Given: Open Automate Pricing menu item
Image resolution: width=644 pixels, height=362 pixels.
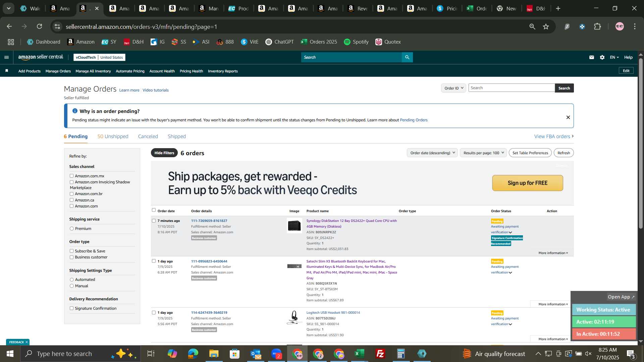Looking at the screenshot, I should coord(130,71).
